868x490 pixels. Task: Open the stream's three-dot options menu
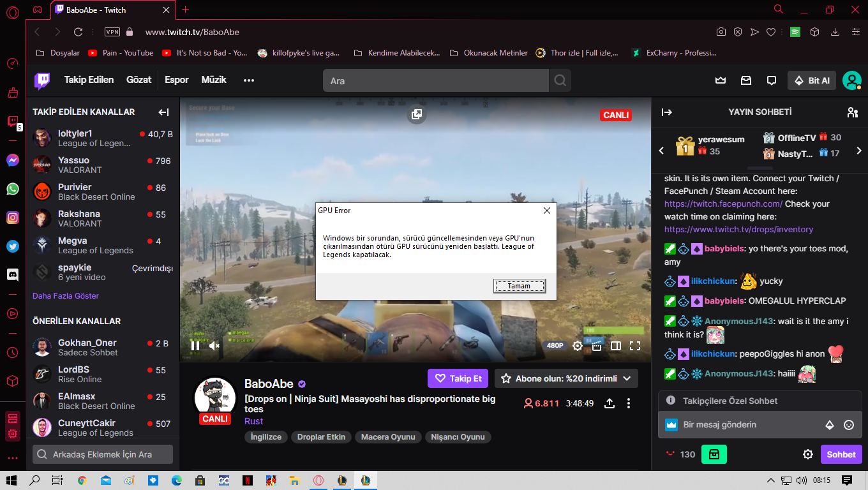(629, 403)
